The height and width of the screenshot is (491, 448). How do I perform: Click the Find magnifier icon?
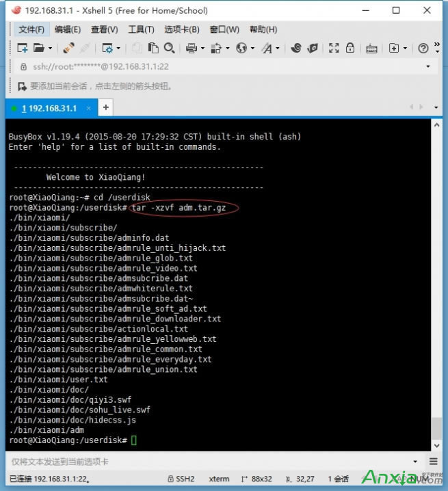click(169, 48)
